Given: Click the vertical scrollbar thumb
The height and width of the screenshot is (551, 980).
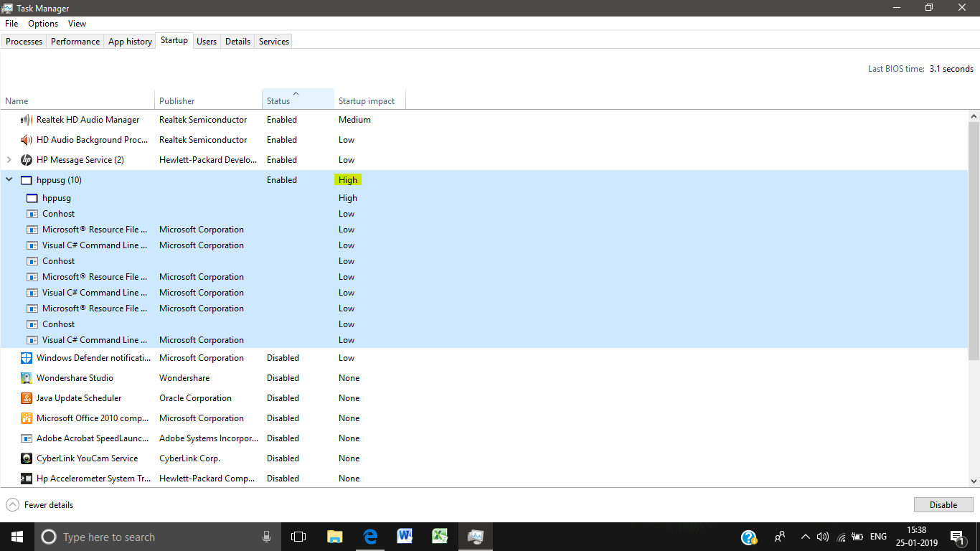Looking at the screenshot, I should point(974,240).
